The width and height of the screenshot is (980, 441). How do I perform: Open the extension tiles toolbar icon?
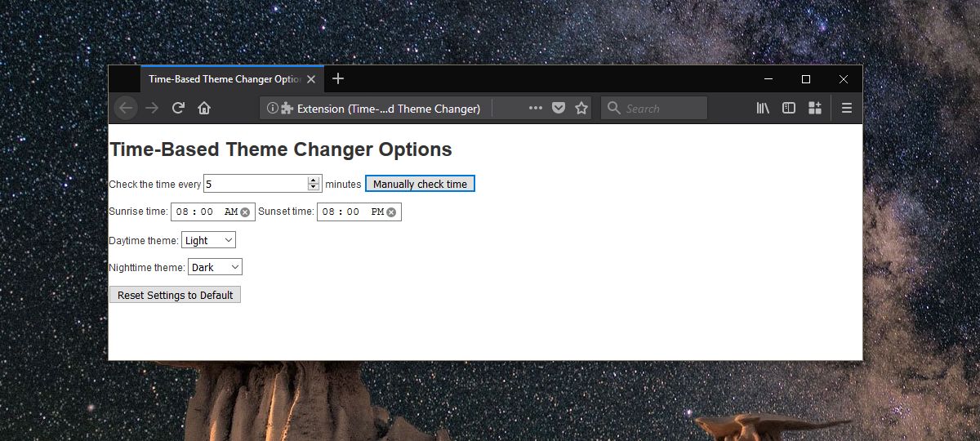pyautogui.click(x=815, y=108)
